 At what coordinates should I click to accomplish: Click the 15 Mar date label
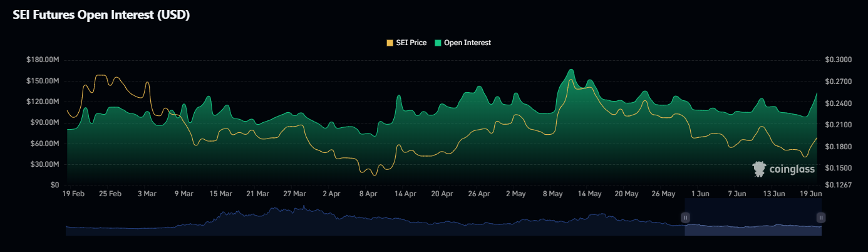(220, 194)
